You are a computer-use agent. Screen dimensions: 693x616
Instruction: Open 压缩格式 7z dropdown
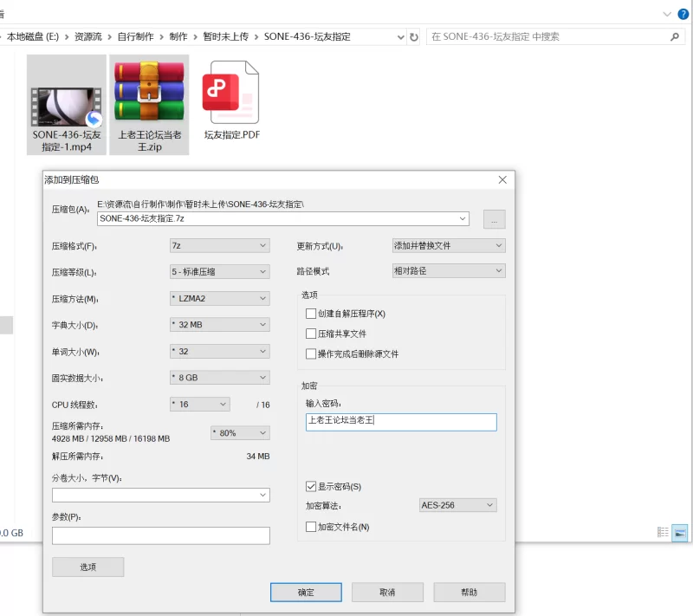click(x=220, y=246)
